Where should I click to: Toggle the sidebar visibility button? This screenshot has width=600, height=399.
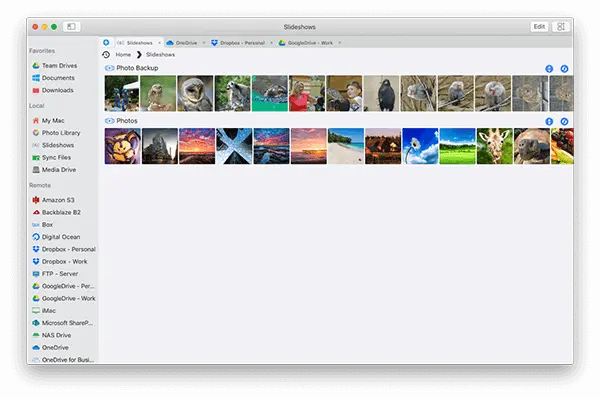click(71, 26)
